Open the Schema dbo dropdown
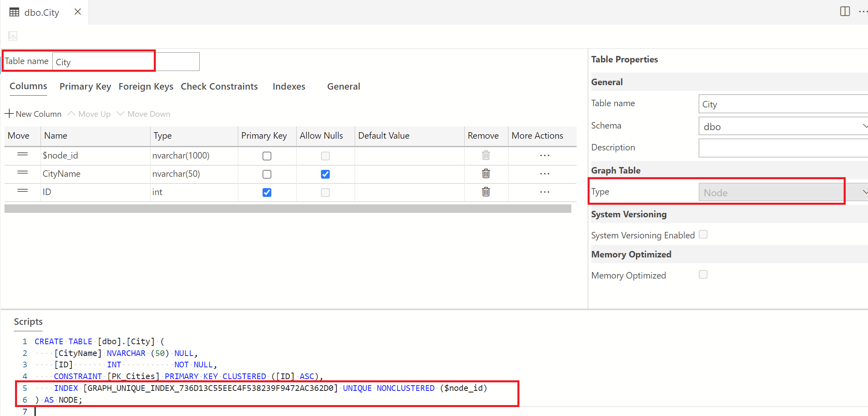 point(783,126)
